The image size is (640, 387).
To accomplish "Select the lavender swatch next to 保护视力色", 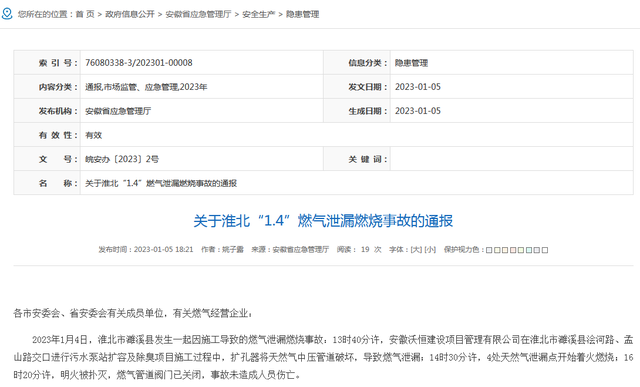I will pyautogui.click(x=489, y=250).
